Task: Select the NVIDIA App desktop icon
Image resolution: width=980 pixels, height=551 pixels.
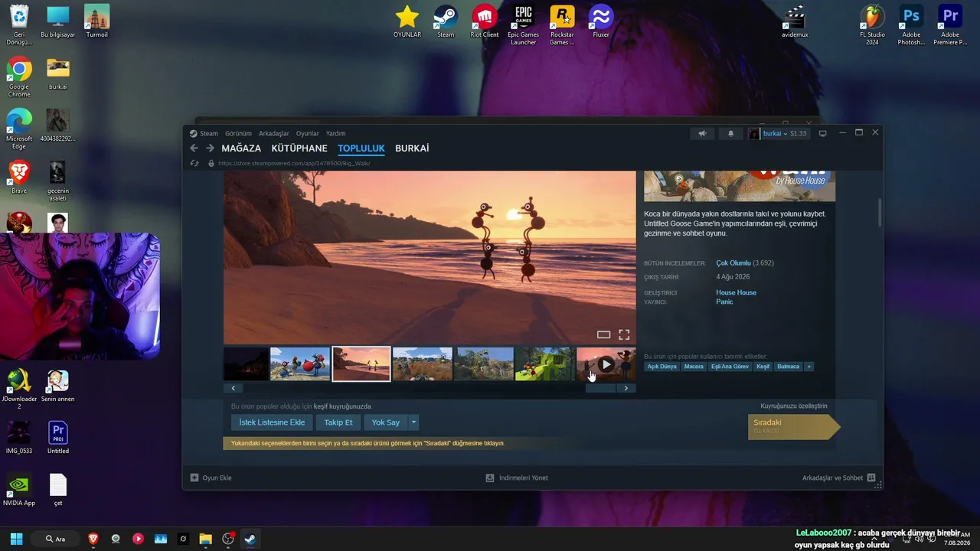Action: (x=19, y=490)
